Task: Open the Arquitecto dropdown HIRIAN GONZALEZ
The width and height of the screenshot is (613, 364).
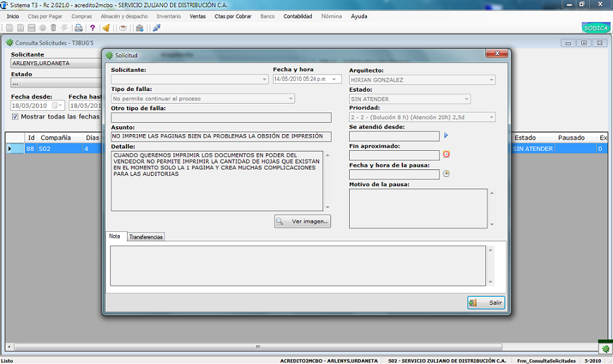Action: click(x=491, y=80)
